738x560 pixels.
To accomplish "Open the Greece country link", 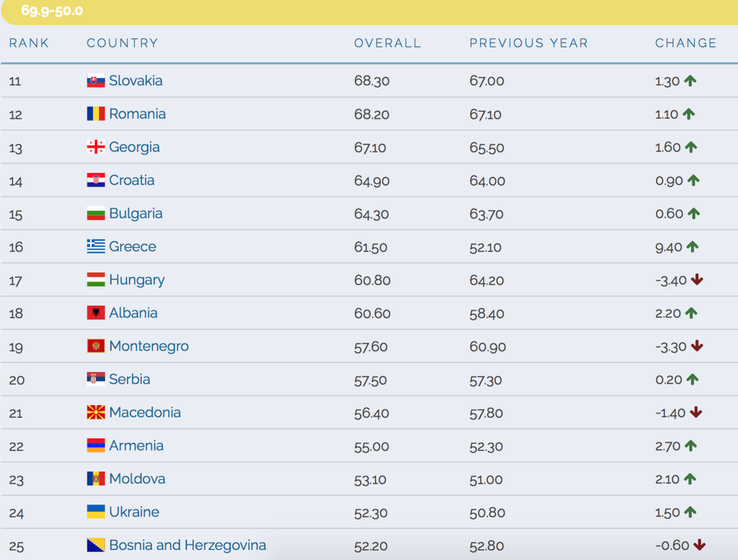I will click(x=133, y=246).
